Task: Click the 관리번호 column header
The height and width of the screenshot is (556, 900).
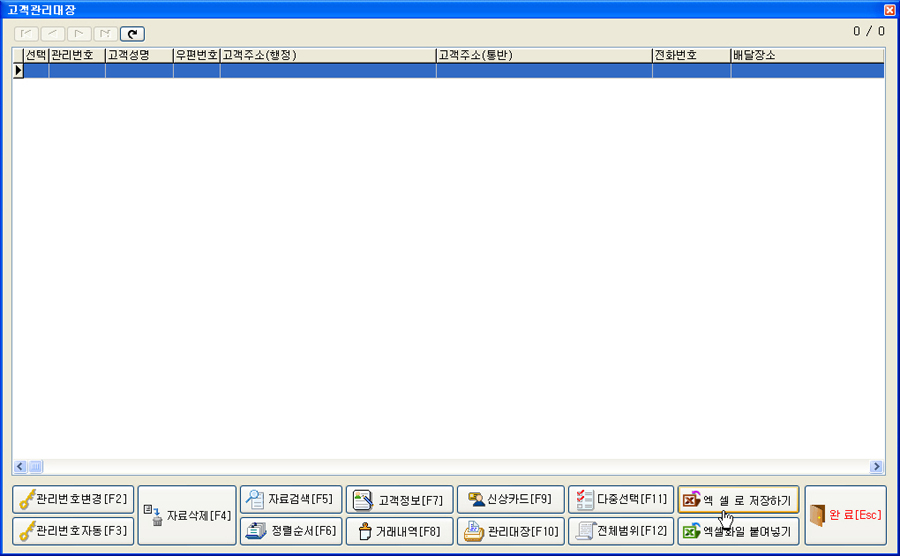Action: point(77,55)
